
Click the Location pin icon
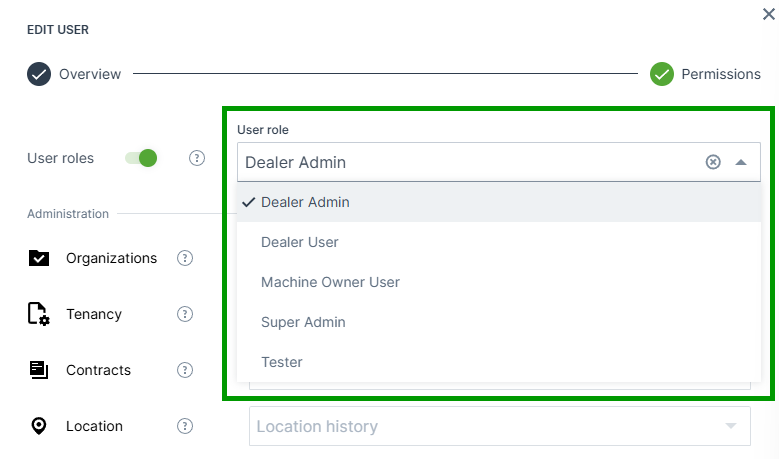pyautogui.click(x=39, y=426)
